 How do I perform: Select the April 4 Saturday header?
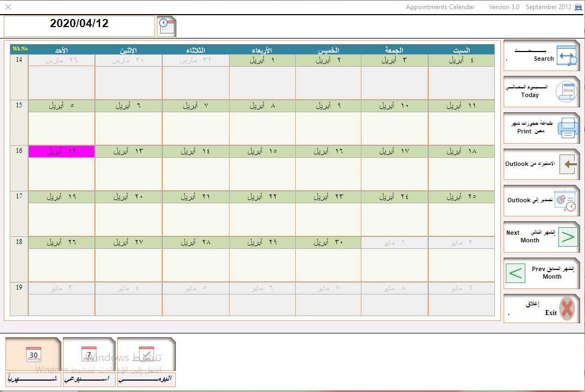[461, 60]
